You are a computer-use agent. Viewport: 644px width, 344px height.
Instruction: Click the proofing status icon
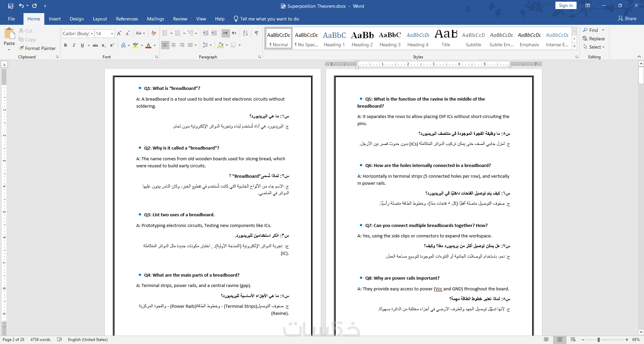59,340
